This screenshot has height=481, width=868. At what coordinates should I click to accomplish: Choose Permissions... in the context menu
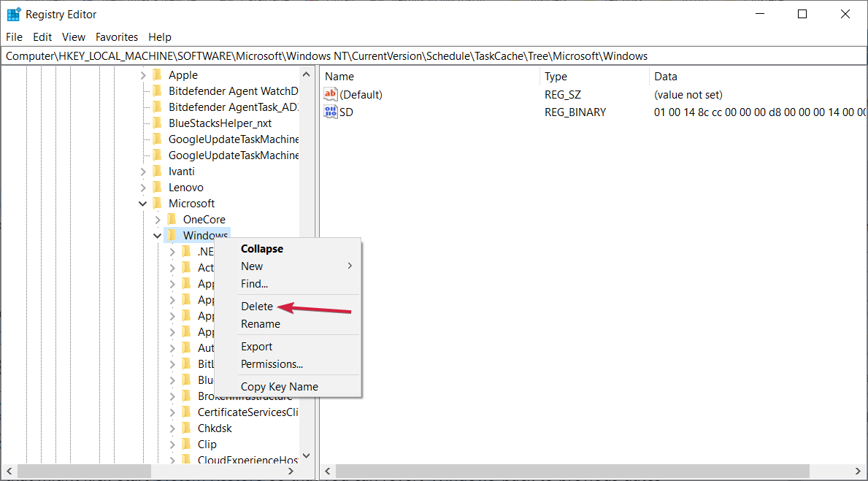[288, 364]
